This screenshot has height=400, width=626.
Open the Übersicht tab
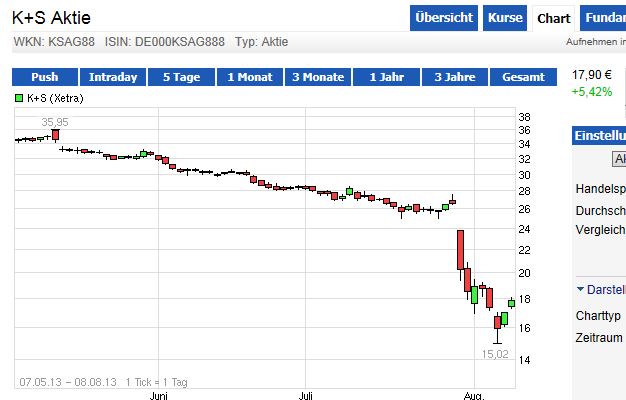[444, 18]
